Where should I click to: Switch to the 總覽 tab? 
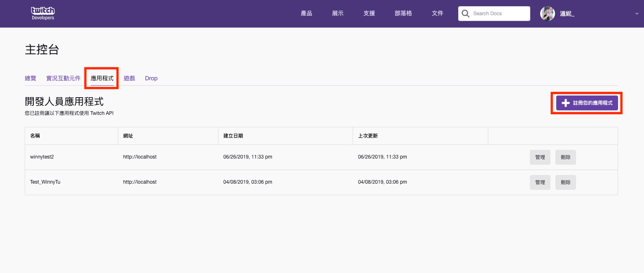coord(30,78)
